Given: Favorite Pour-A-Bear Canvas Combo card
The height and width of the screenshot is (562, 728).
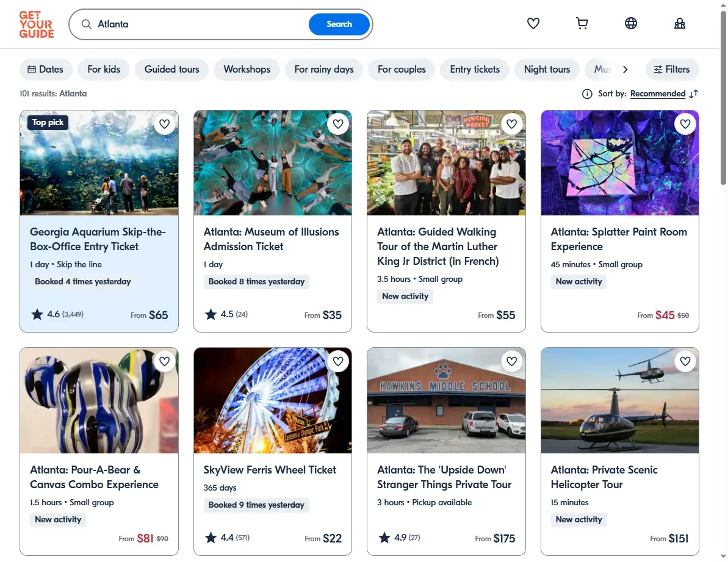Looking at the screenshot, I should coord(164,361).
